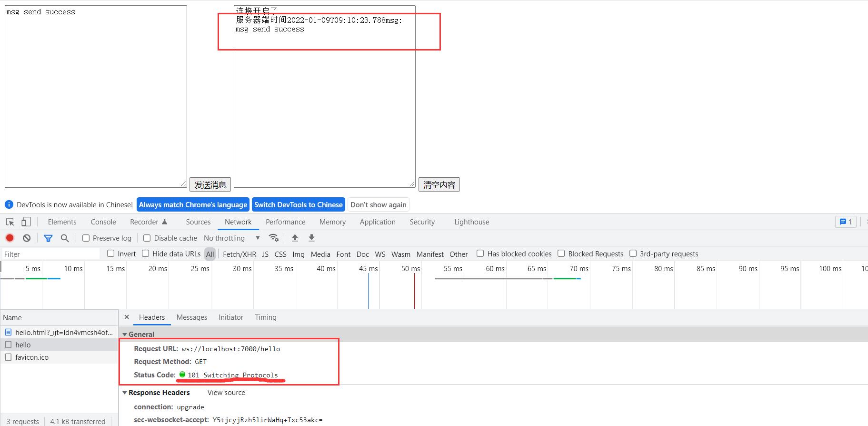Click the server response textarea
Screen dimensions: 868x426
325,96
